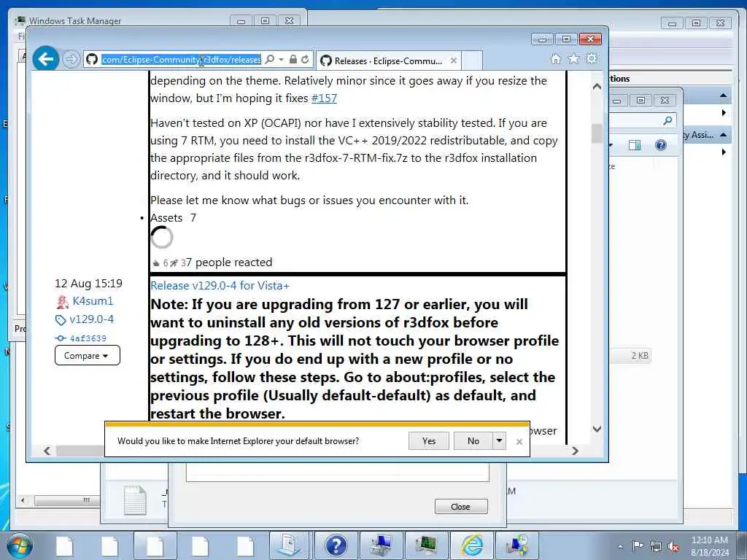Collapse the top Actions pane section arrow
The height and width of the screenshot is (560, 747).
coord(723,96)
